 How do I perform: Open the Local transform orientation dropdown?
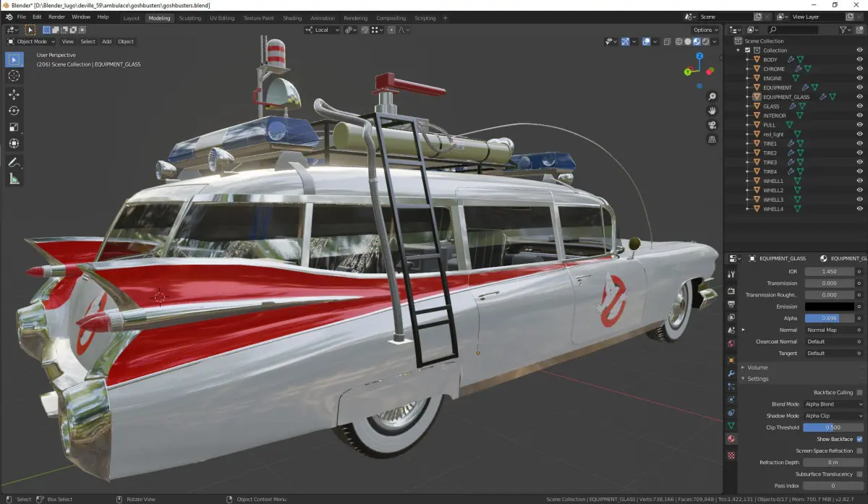coord(322,30)
